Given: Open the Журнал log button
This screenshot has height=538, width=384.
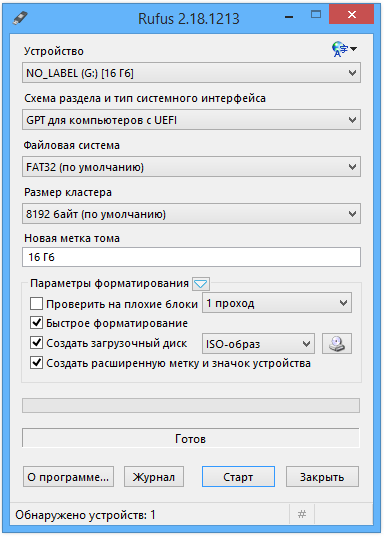Looking at the screenshot, I should click(x=154, y=477).
